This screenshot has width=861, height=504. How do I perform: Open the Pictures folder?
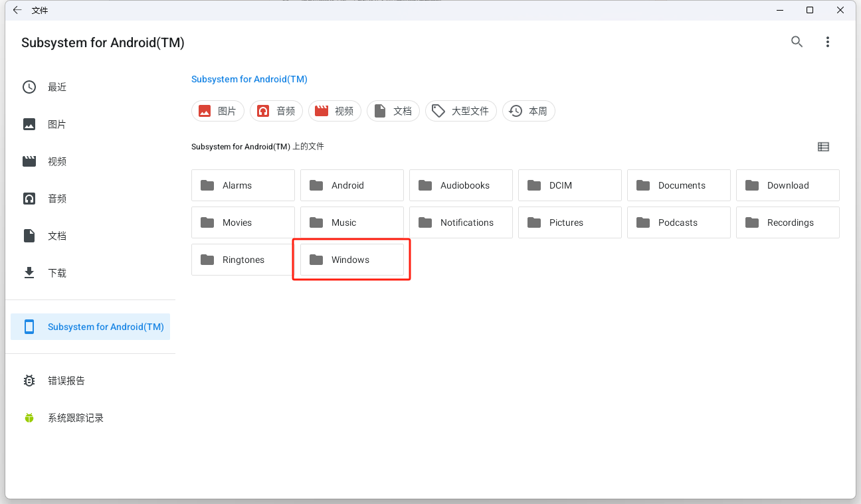point(570,222)
